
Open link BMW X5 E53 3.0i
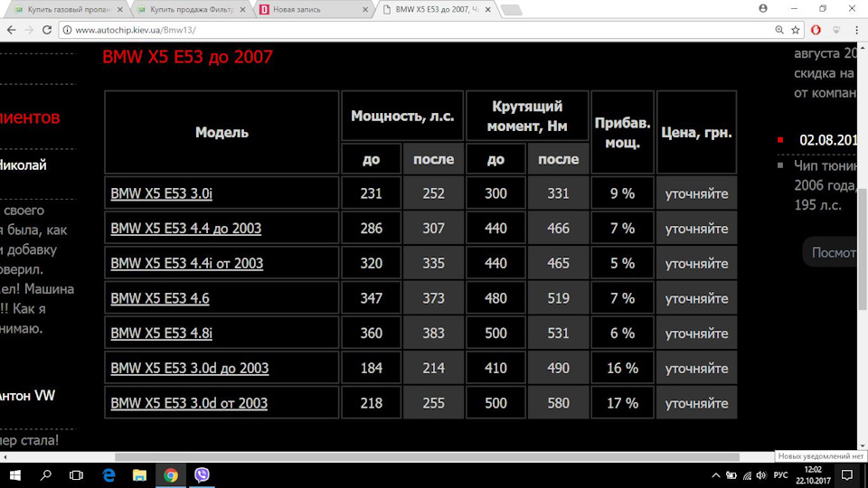(161, 193)
